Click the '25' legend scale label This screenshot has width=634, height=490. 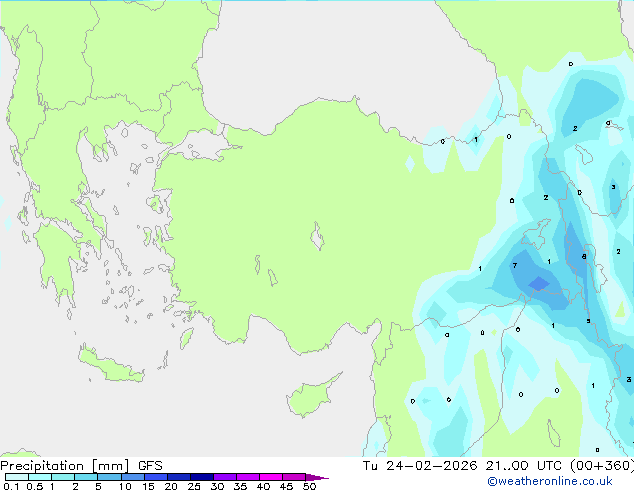(x=194, y=486)
